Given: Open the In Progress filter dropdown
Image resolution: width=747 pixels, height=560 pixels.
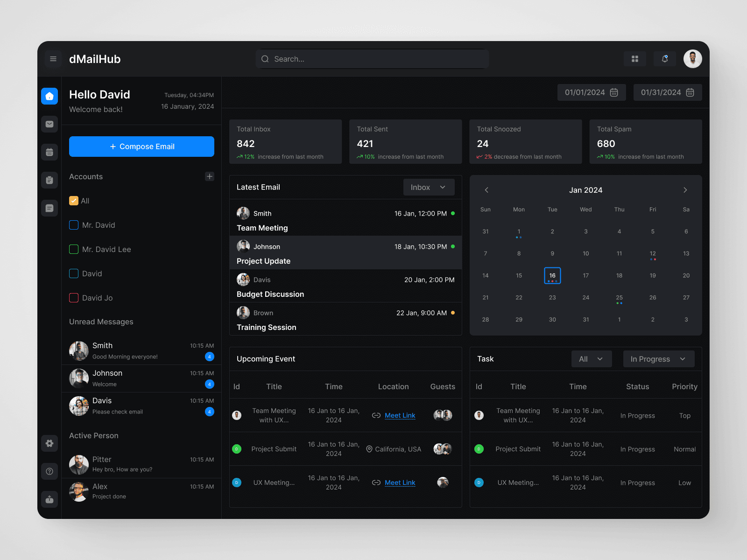Looking at the screenshot, I should (x=659, y=359).
